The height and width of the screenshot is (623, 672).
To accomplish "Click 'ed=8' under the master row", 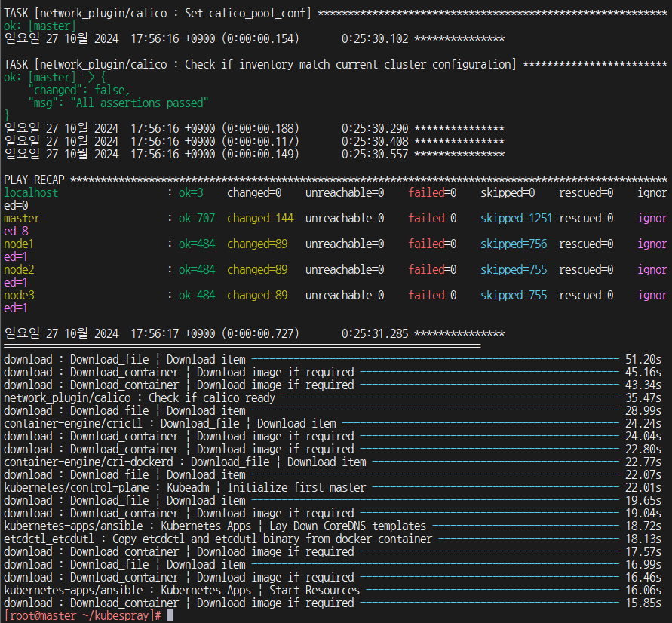I will (17, 232).
